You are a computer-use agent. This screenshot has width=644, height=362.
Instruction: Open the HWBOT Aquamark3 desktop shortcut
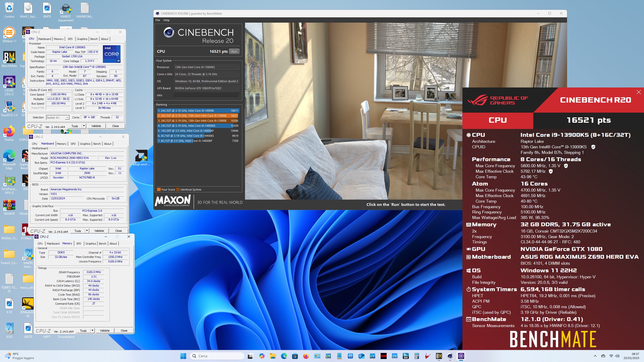[66, 12]
